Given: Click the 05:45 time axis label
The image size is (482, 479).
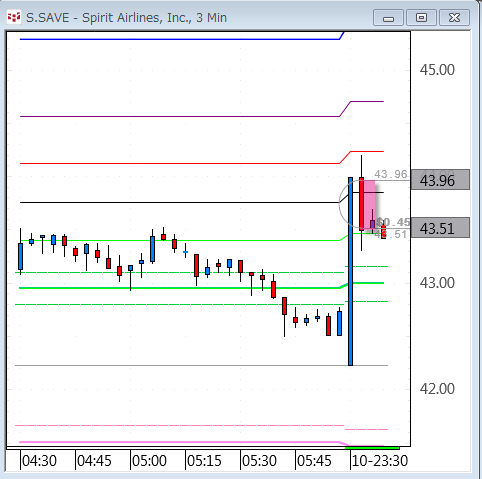Looking at the screenshot, I should (x=314, y=461).
